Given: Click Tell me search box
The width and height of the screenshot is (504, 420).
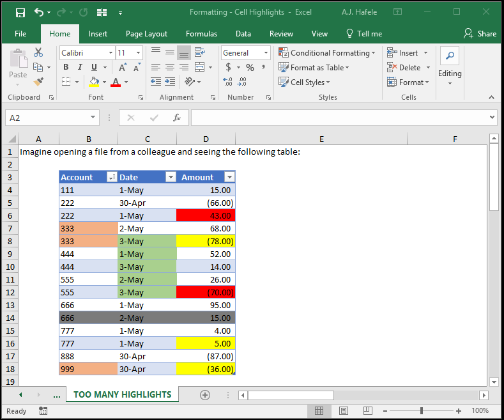Looking at the screenshot, I should coord(364,34).
